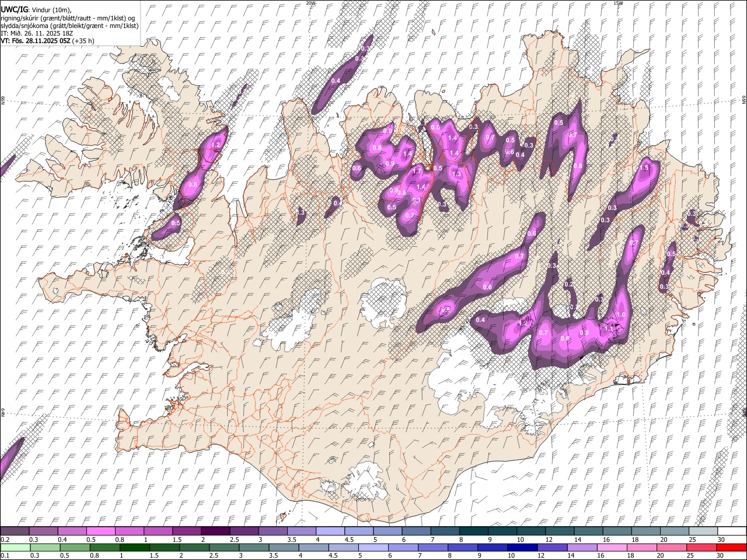
Task: Pick the palest green 0.1 swatch, lower legend row
Action: [15, 547]
